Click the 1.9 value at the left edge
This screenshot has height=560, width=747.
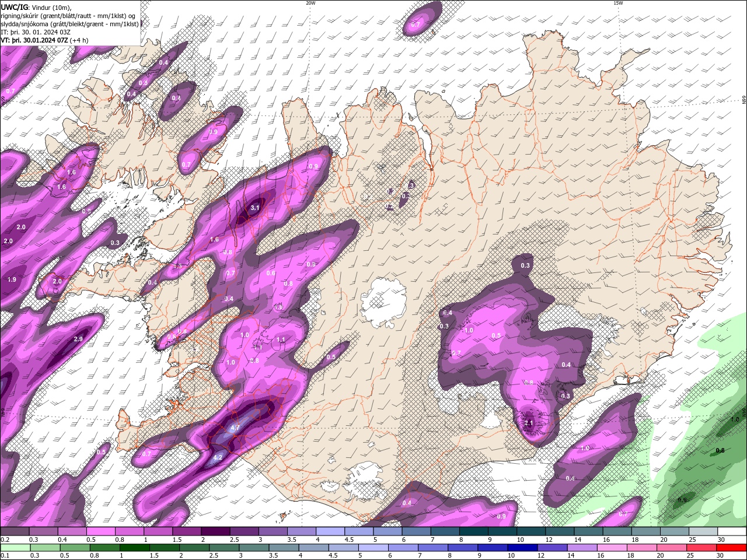coord(12,280)
